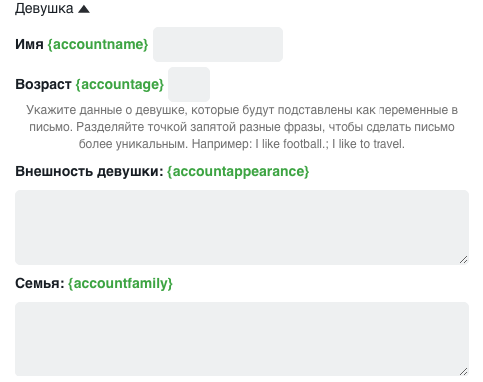483x382 pixels.
Task: Click the Девушка section header text
Action: pos(44,8)
